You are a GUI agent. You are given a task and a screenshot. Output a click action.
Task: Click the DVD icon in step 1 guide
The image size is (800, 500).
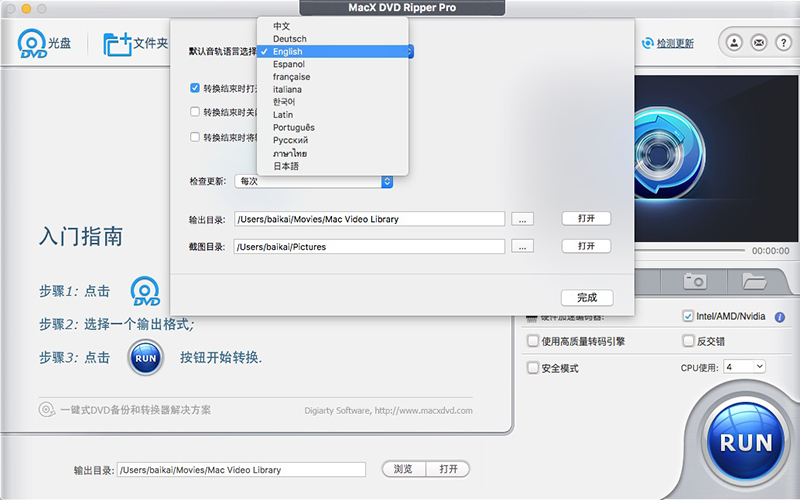pos(145,291)
